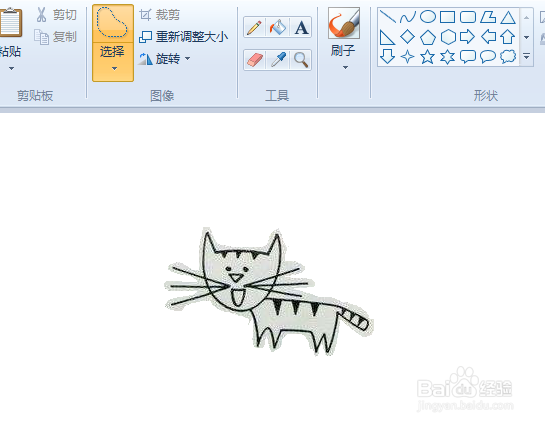Choose the Rounded rectangular callout shape
545x425 pixels.
(468, 56)
